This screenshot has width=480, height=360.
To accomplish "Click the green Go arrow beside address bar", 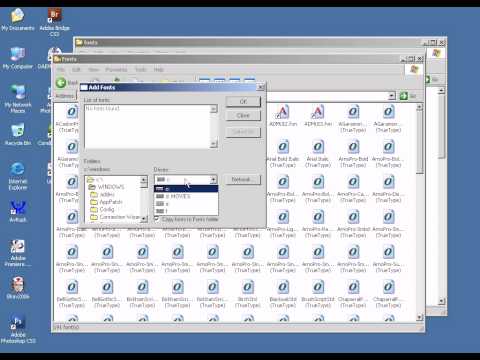I will pos(403,96).
